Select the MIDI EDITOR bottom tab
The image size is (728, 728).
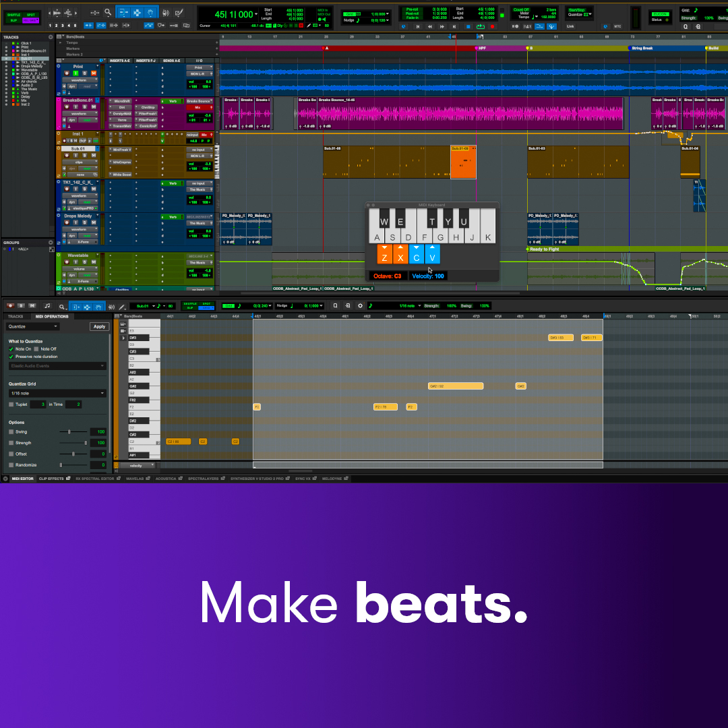(x=23, y=479)
